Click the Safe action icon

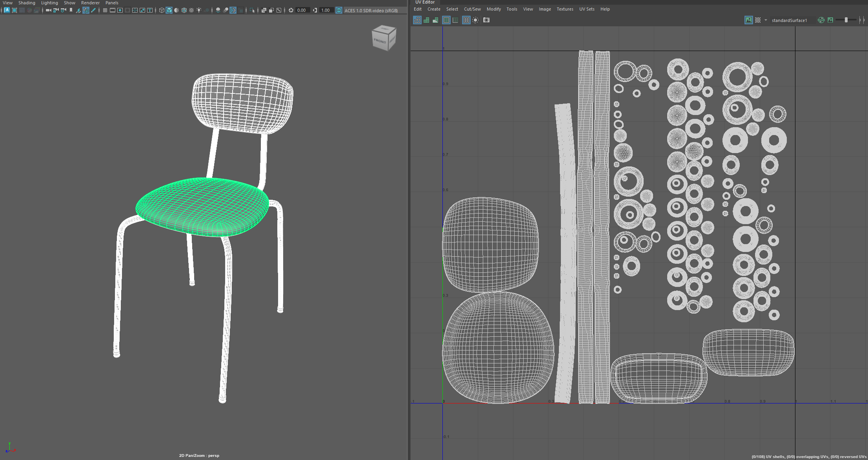tap(142, 10)
